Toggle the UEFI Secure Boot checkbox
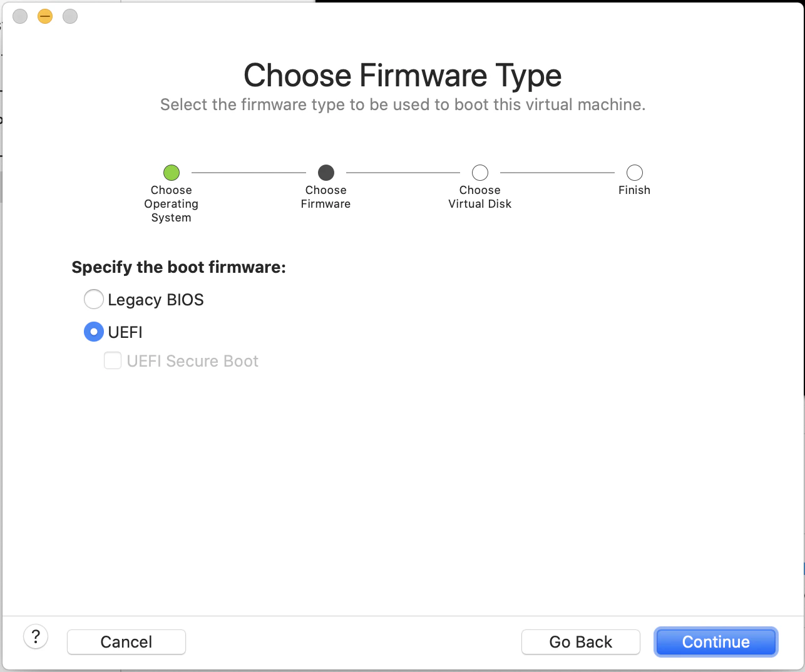 click(113, 361)
